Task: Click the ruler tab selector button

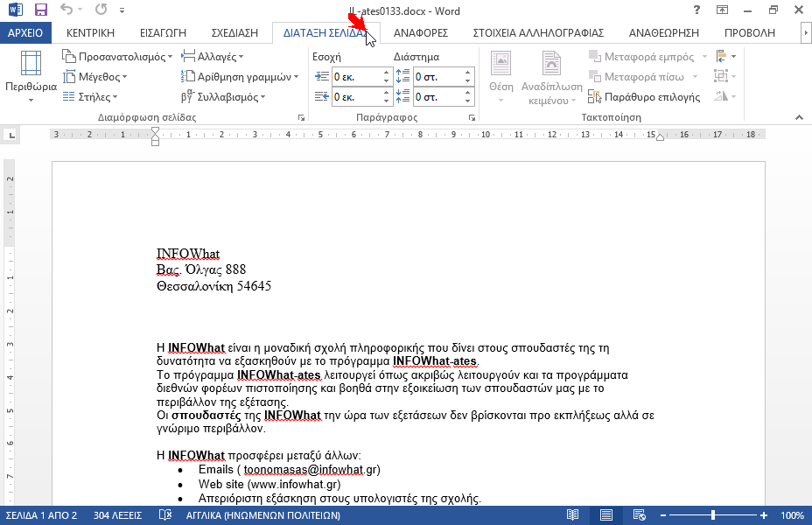Action: [11, 136]
